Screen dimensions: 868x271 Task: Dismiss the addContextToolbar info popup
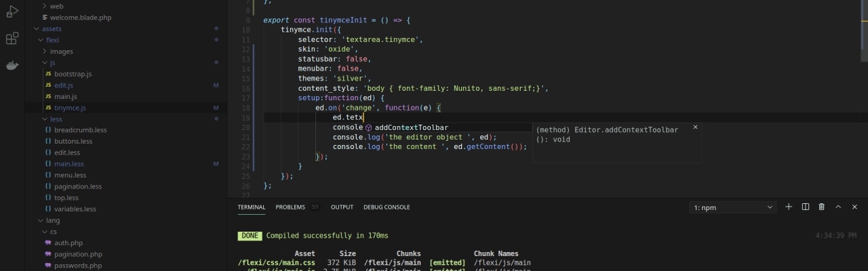[695, 127]
